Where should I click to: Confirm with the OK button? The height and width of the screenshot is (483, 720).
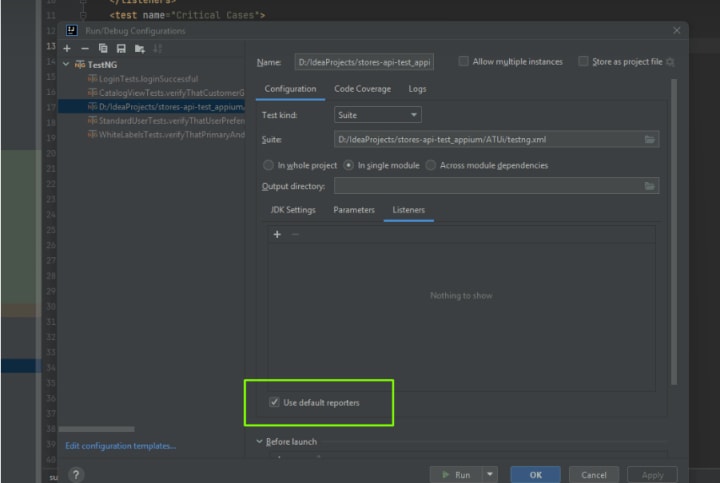535,474
